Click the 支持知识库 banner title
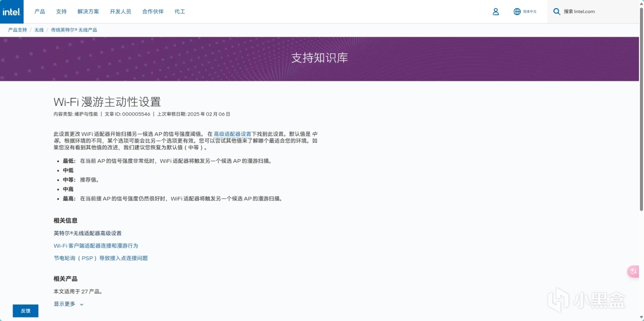644x321 pixels. pyautogui.click(x=319, y=58)
